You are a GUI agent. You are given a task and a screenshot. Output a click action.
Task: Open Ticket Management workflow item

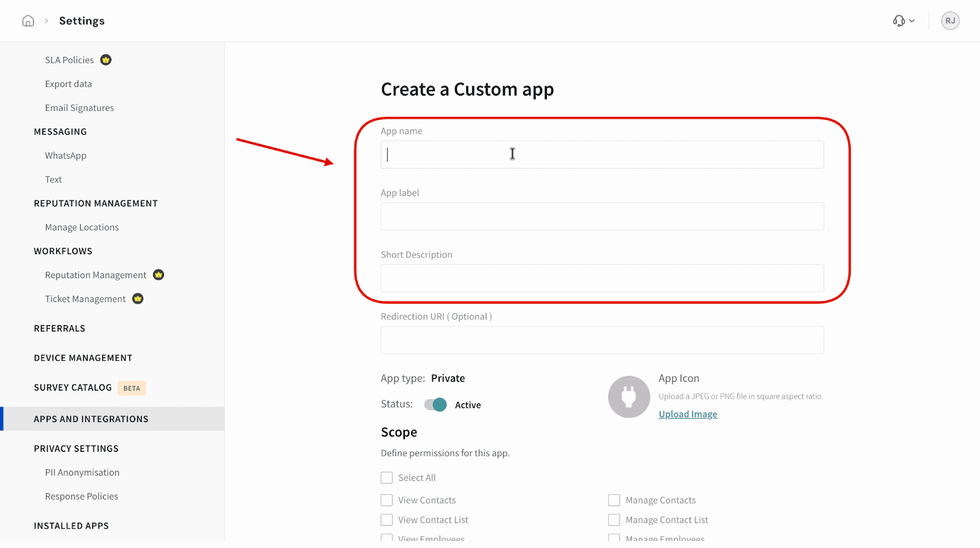point(85,299)
